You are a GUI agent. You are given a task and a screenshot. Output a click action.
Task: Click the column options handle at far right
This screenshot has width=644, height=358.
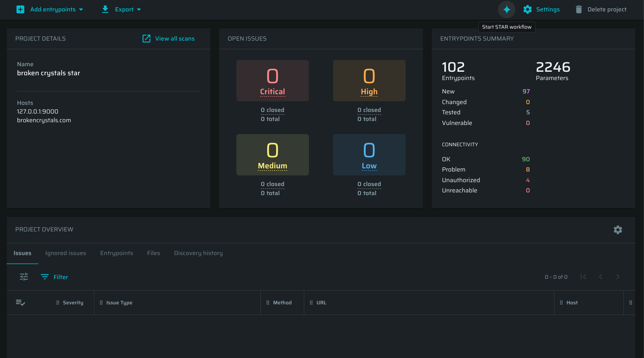(x=630, y=303)
